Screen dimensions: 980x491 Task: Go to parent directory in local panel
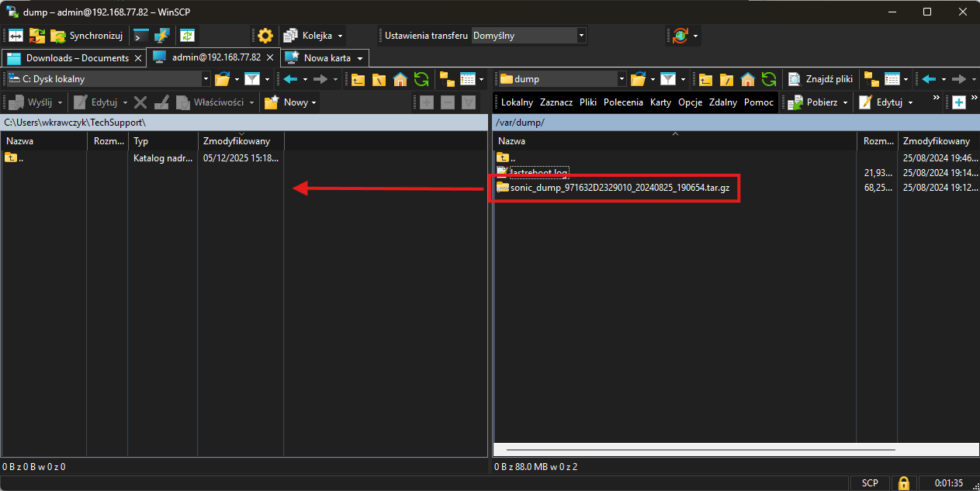(358, 79)
